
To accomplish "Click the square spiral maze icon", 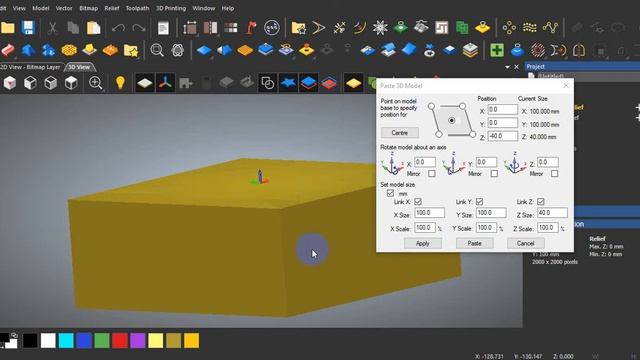I will click(442, 28).
